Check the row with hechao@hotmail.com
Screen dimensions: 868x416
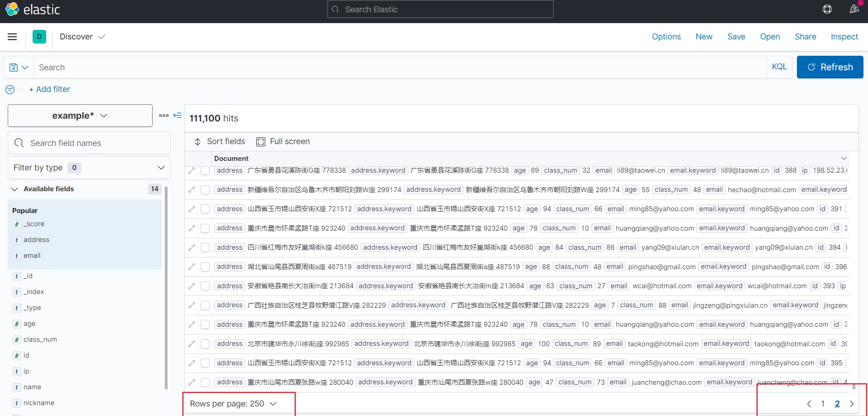click(x=205, y=190)
